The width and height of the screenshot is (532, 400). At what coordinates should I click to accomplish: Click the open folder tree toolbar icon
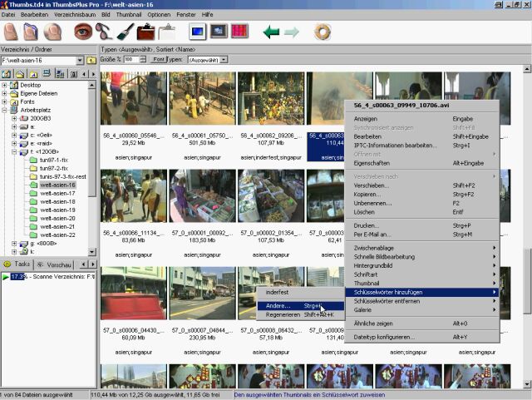click(20, 74)
